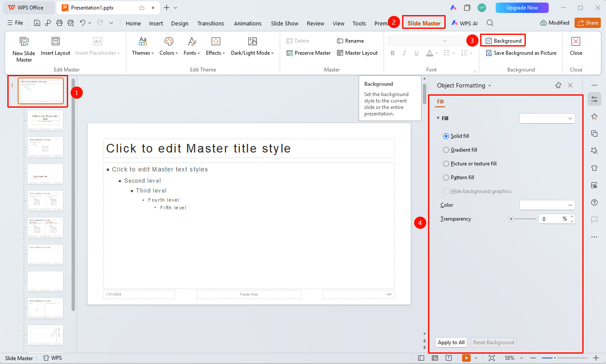The image size is (606, 364).
Task: Select the Solid fill radio button
Action: (x=446, y=136)
